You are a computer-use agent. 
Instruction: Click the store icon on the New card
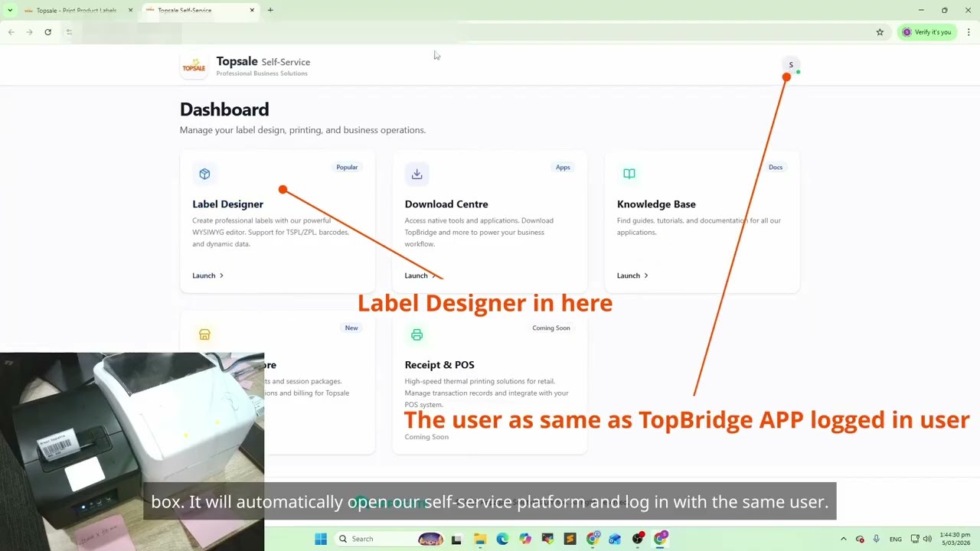coord(204,334)
